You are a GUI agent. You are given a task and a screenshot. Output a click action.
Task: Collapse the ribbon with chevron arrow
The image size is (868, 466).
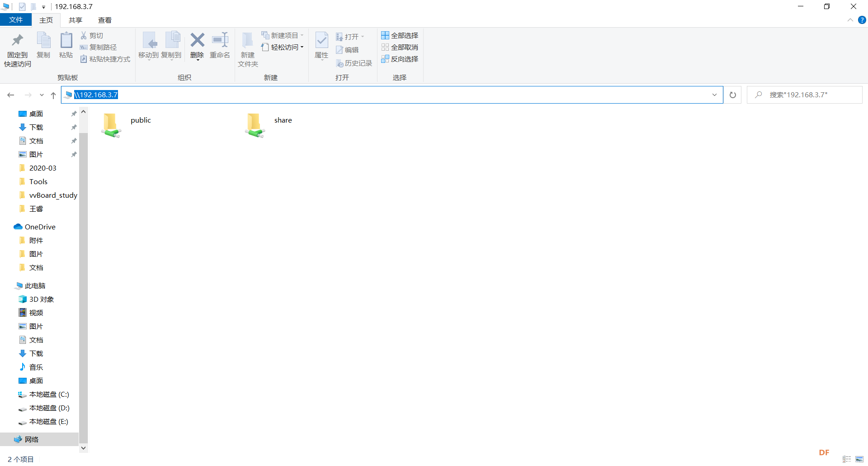850,20
